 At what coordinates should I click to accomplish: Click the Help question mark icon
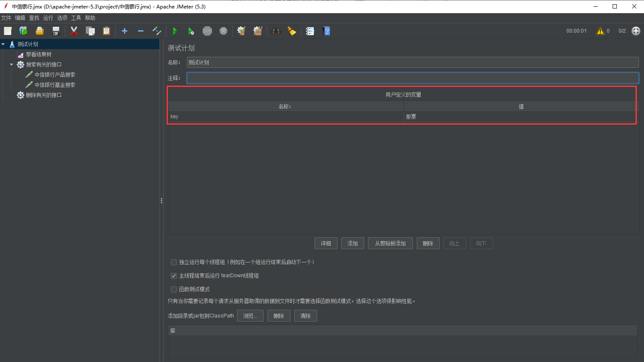tap(326, 31)
